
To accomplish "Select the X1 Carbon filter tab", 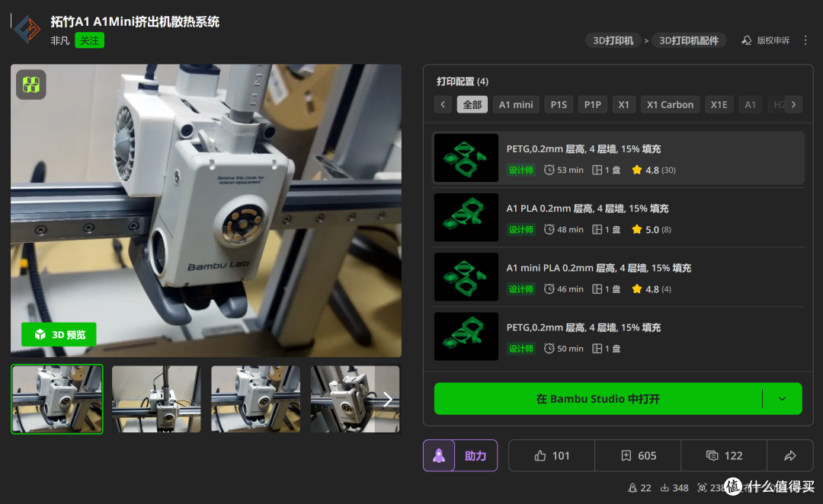I will (670, 104).
